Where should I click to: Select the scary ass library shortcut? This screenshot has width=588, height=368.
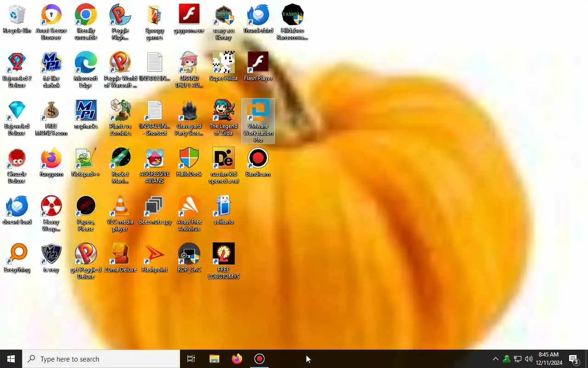223,22
